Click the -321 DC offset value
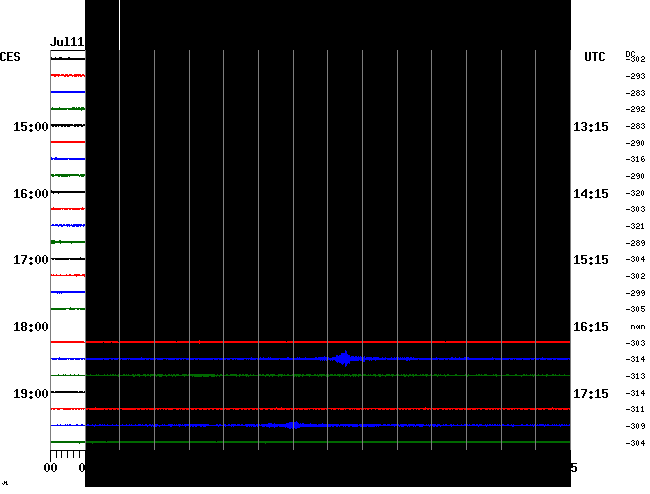 pyautogui.click(x=635, y=226)
